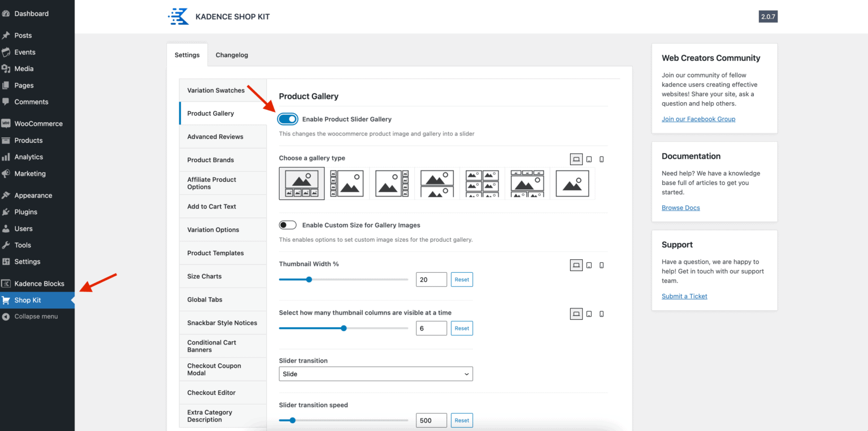Image resolution: width=868 pixels, height=431 pixels.
Task: Switch gallery type preview to tablet device icon
Action: point(589,159)
